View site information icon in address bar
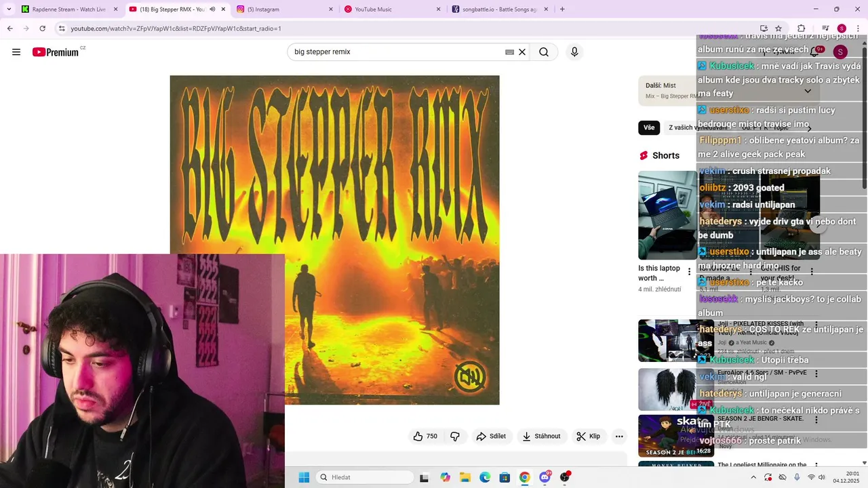The image size is (868, 488). click(x=62, y=28)
